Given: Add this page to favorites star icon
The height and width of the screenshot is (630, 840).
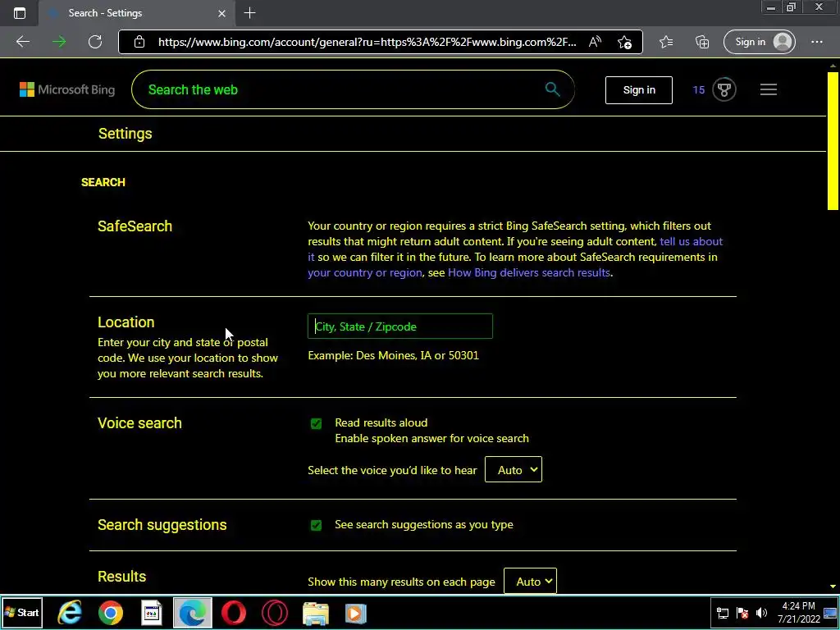Looking at the screenshot, I should pos(624,42).
